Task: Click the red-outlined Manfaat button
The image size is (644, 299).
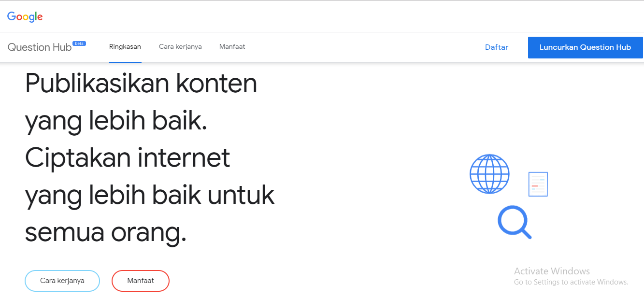Action: pyautogui.click(x=141, y=281)
